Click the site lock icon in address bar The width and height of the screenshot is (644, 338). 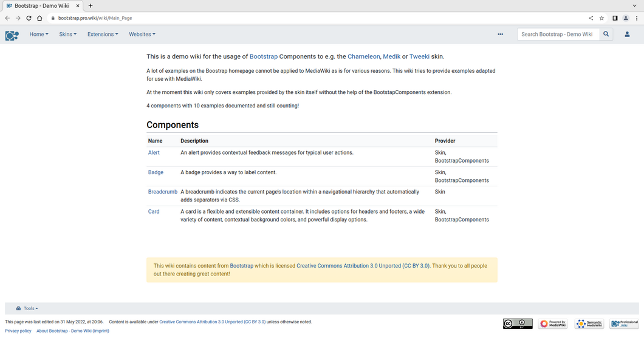tap(53, 18)
